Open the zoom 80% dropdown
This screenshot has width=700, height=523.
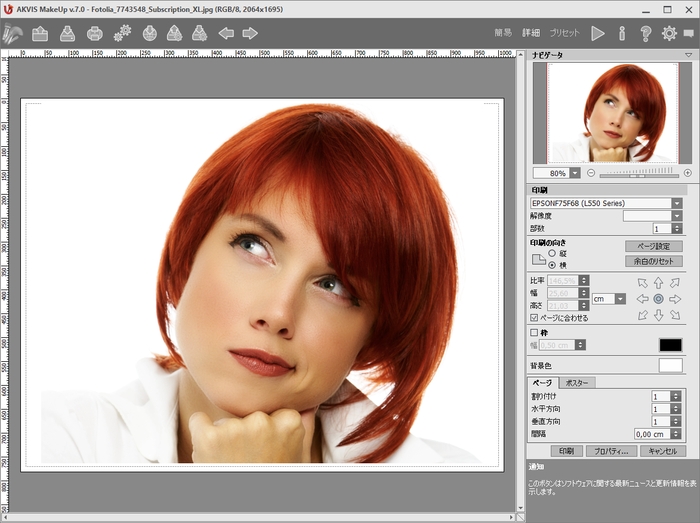[x=575, y=173]
